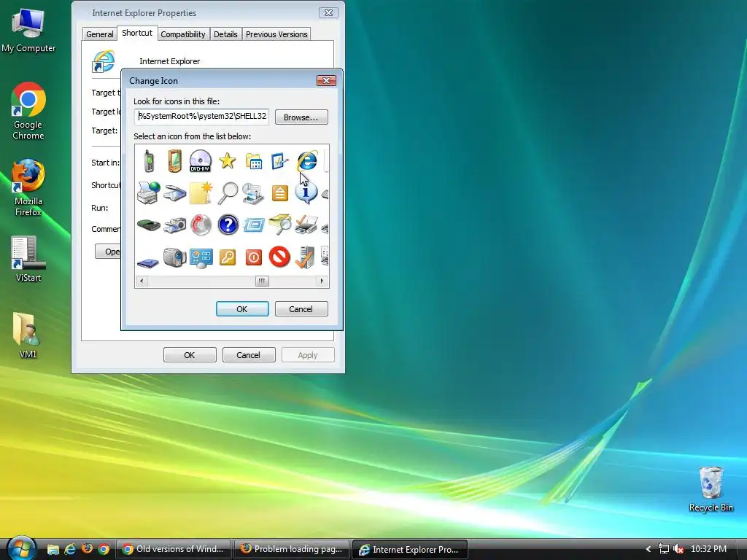Screen dimensions: 747x560
Task: Select the orange PDA handheld icon
Action: click(175, 161)
